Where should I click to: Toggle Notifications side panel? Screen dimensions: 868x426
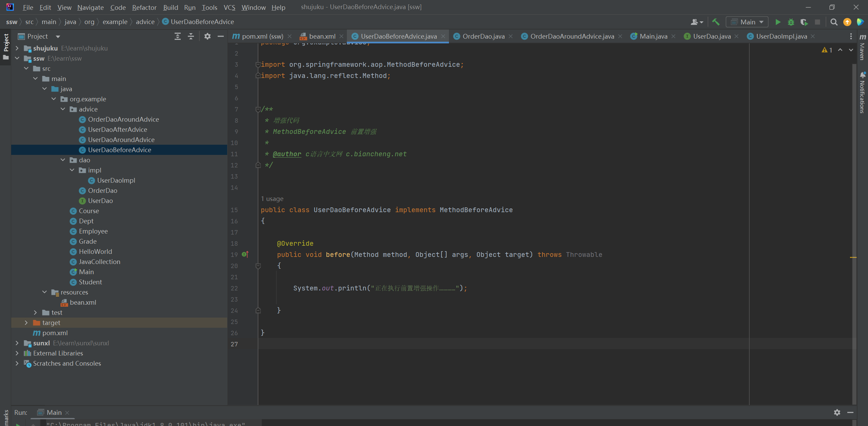coord(863,93)
